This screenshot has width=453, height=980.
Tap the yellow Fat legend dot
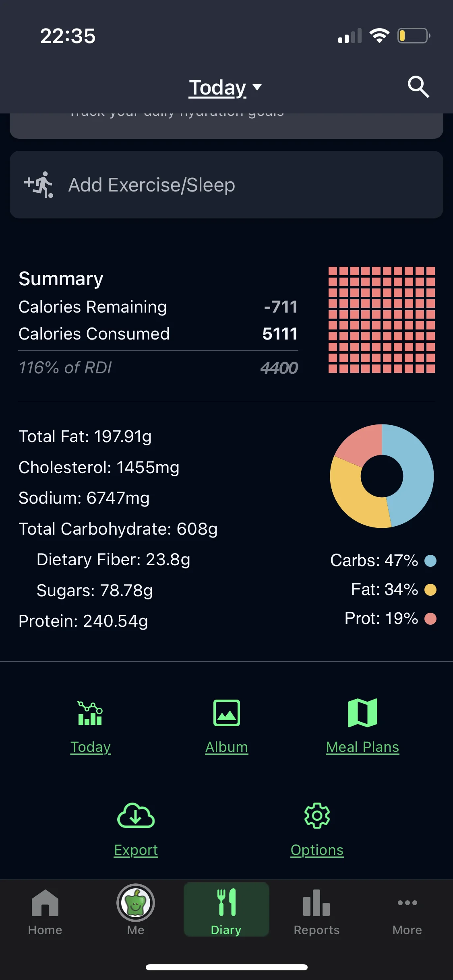(x=430, y=590)
